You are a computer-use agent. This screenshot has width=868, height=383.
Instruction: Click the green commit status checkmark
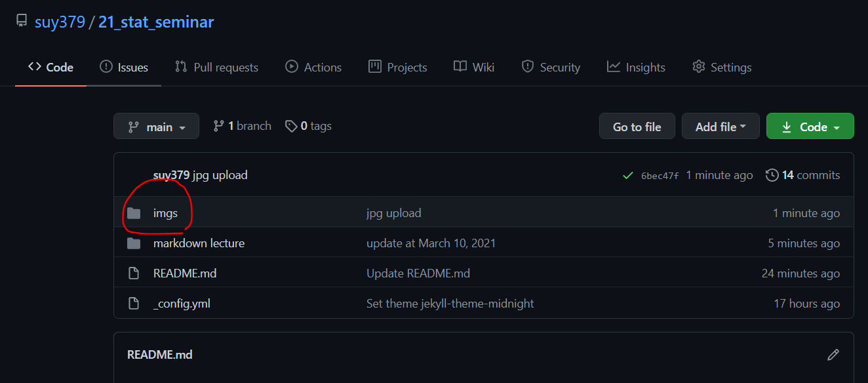[x=628, y=176]
